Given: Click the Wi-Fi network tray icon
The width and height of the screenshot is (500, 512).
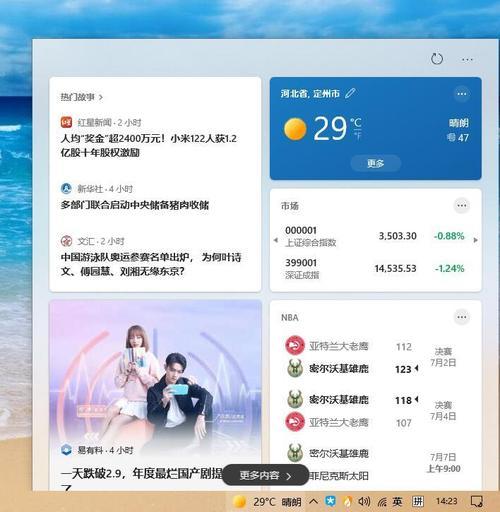Looking at the screenshot, I should click(382, 501).
